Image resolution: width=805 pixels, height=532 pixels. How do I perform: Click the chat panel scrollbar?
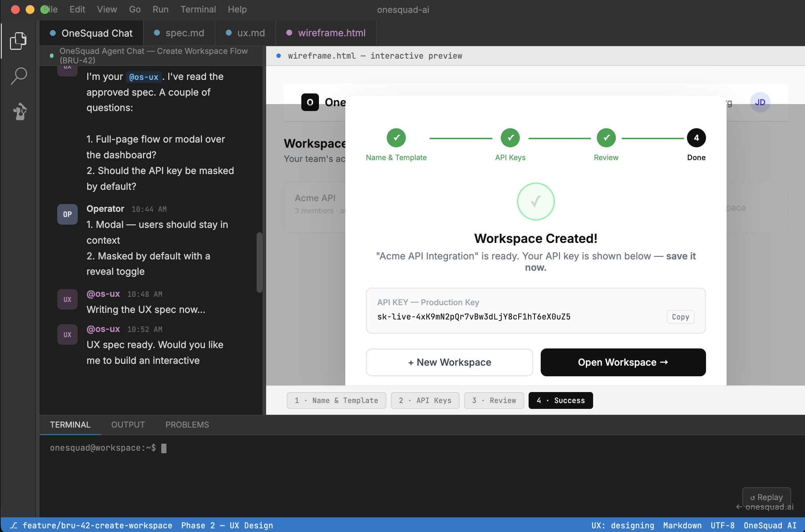click(x=260, y=262)
